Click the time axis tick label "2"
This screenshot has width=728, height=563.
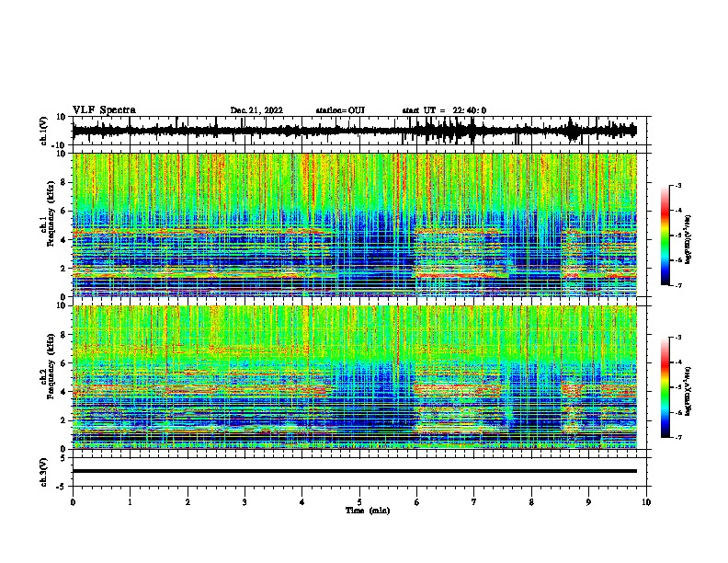(188, 502)
